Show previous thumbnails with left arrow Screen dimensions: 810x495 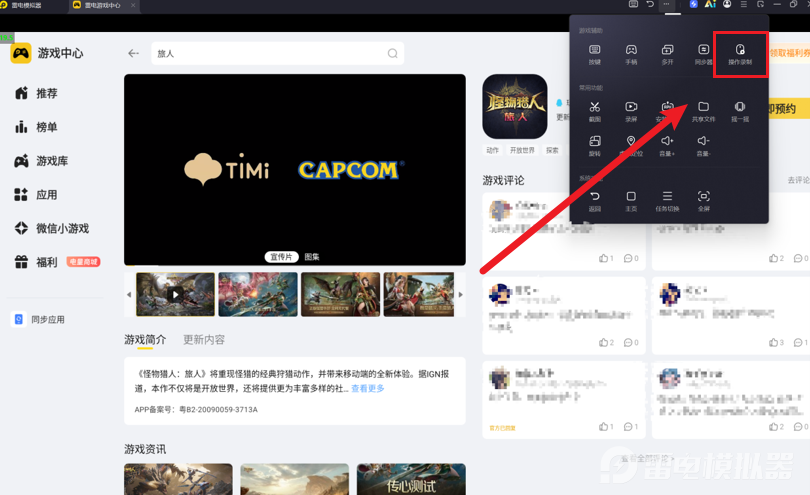129,295
